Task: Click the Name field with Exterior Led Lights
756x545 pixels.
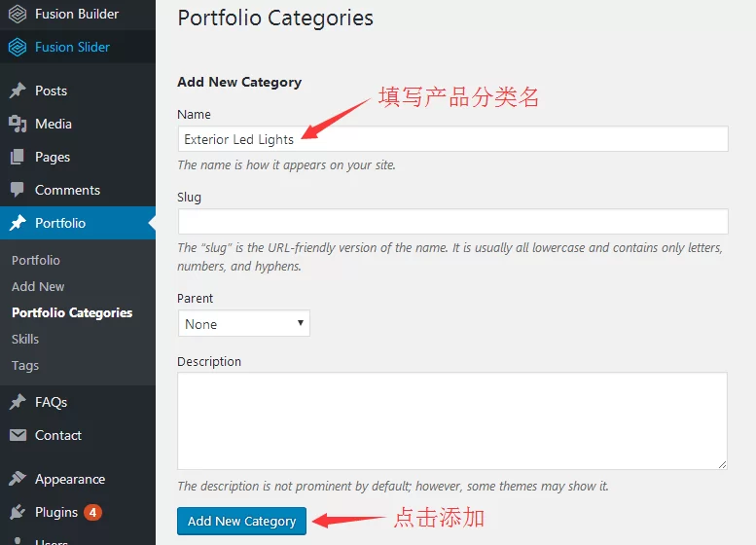Action: tap(452, 139)
